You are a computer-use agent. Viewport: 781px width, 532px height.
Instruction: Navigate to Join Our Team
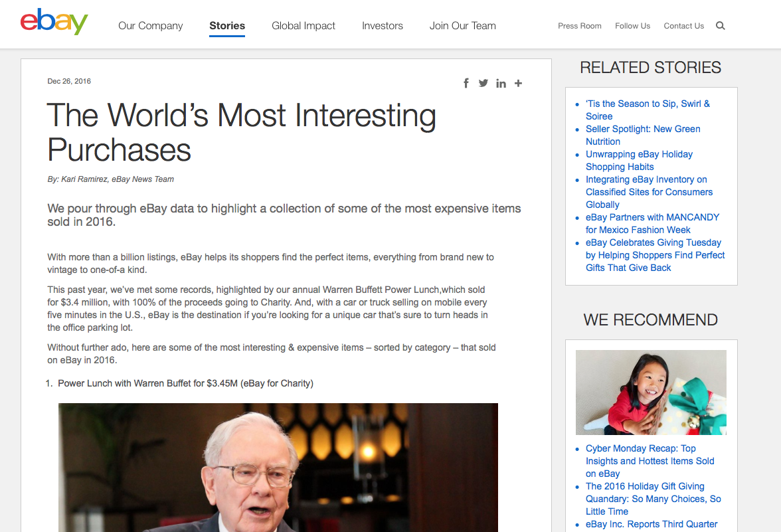click(x=463, y=26)
